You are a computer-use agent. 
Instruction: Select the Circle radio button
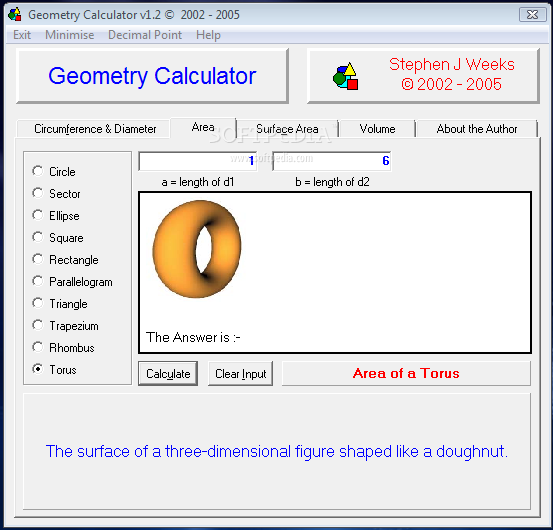coord(38,171)
